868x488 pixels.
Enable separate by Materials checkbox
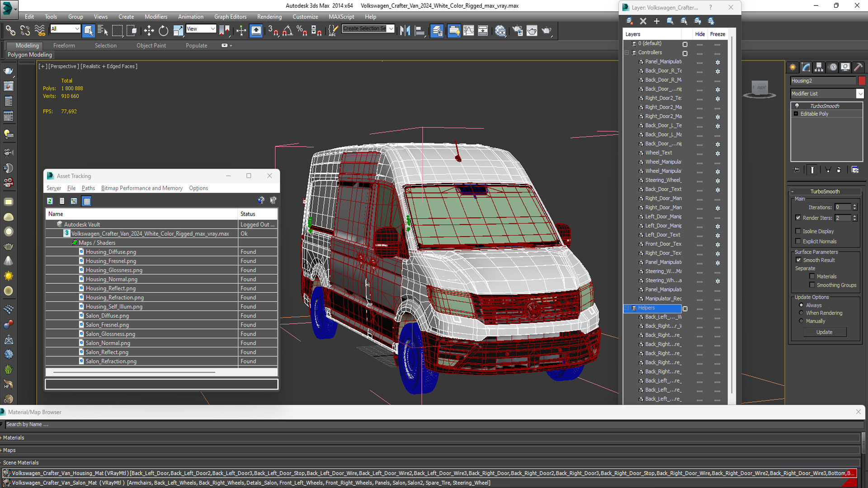point(812,277)
